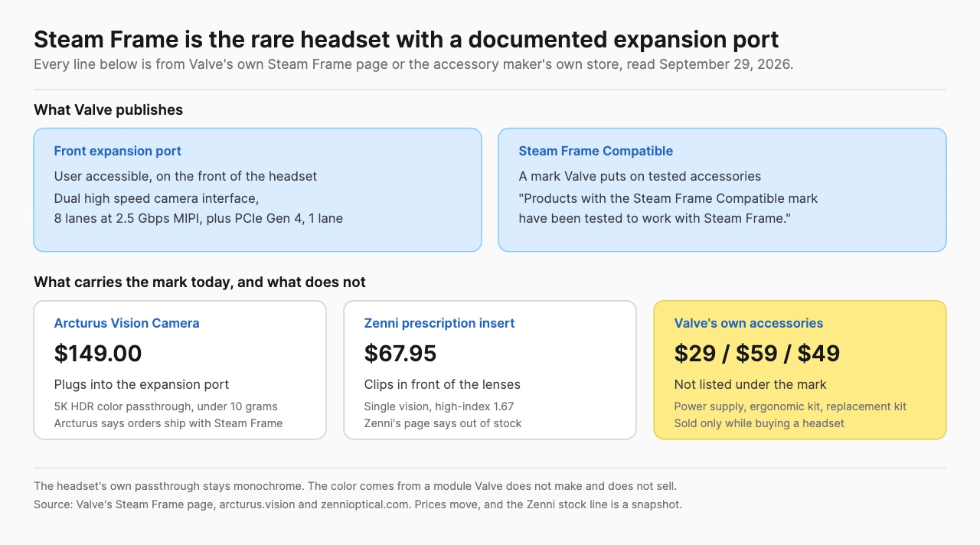Click 'Plugs into the expansion port'

click(142, 384)
